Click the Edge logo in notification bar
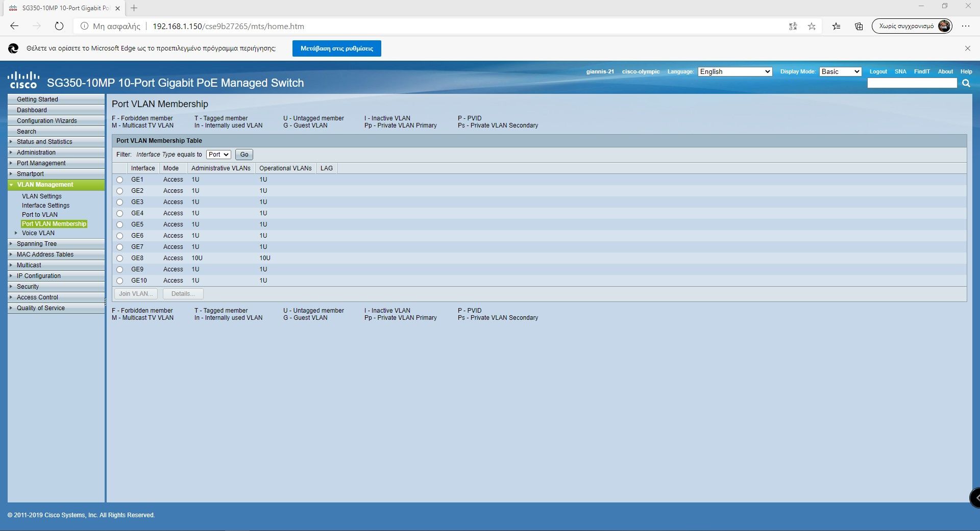 (x=13, y=48)
